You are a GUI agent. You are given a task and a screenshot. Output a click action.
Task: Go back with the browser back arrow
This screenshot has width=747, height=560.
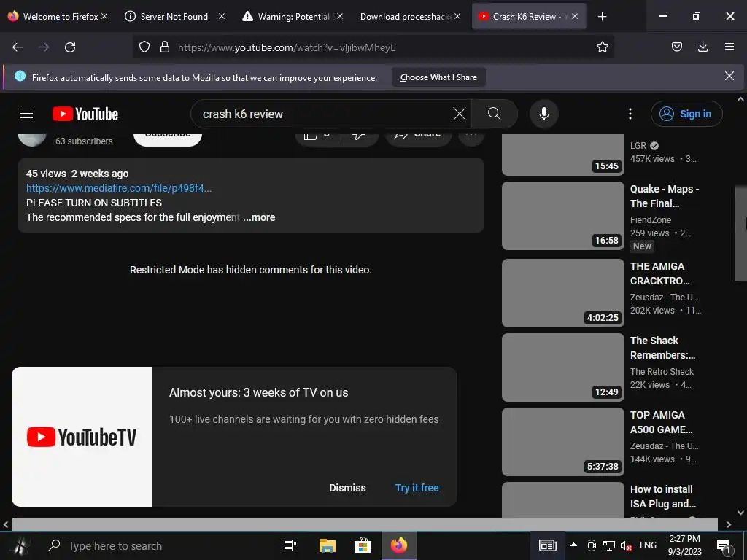pyautogui.click(x=18, y=47)
